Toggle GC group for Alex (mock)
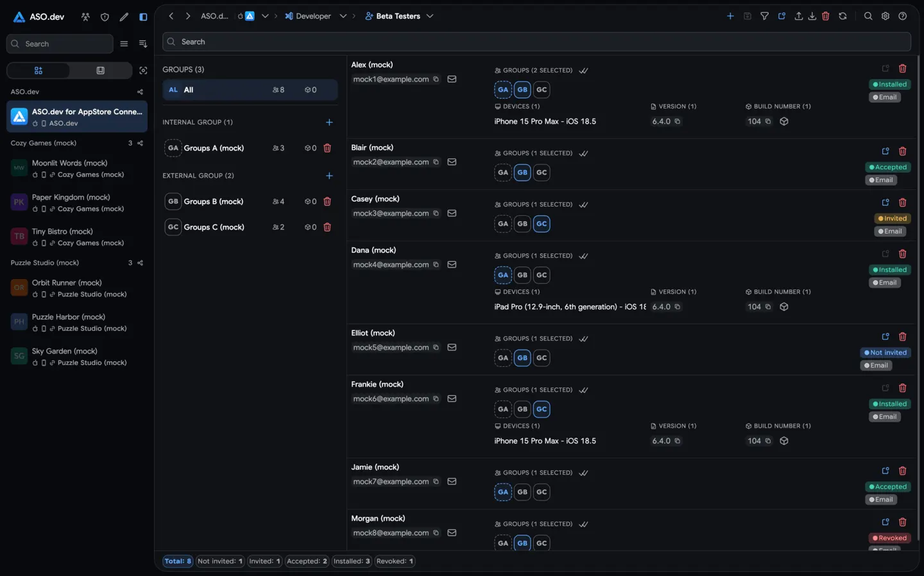 click(542, 90)
